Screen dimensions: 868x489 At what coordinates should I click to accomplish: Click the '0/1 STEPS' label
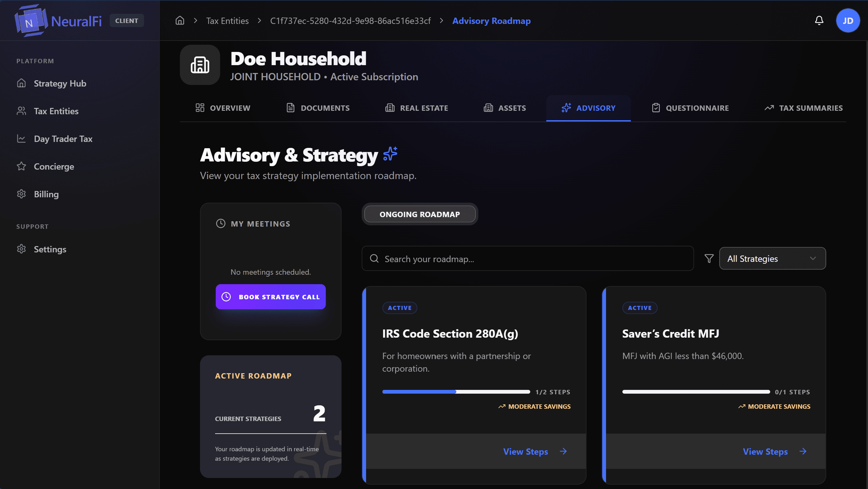[x=792, y=392]
